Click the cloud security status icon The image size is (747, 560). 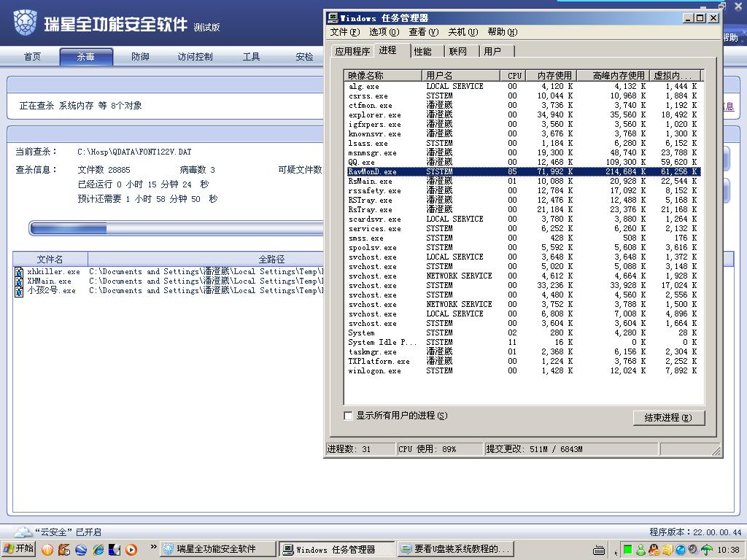tap(23, 532)
